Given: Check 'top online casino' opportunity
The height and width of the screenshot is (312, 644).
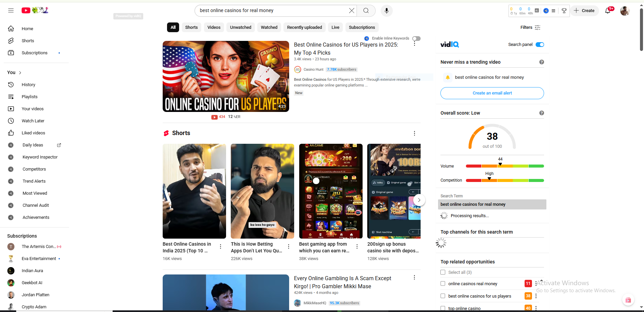Looking at the screenshot, I should tap(443, 308).
